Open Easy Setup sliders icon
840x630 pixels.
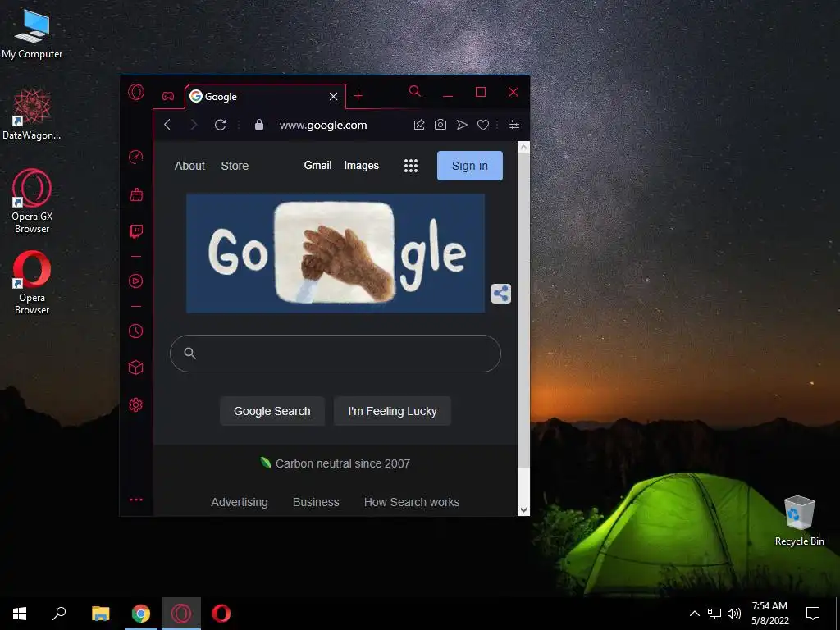click(514, 125)
